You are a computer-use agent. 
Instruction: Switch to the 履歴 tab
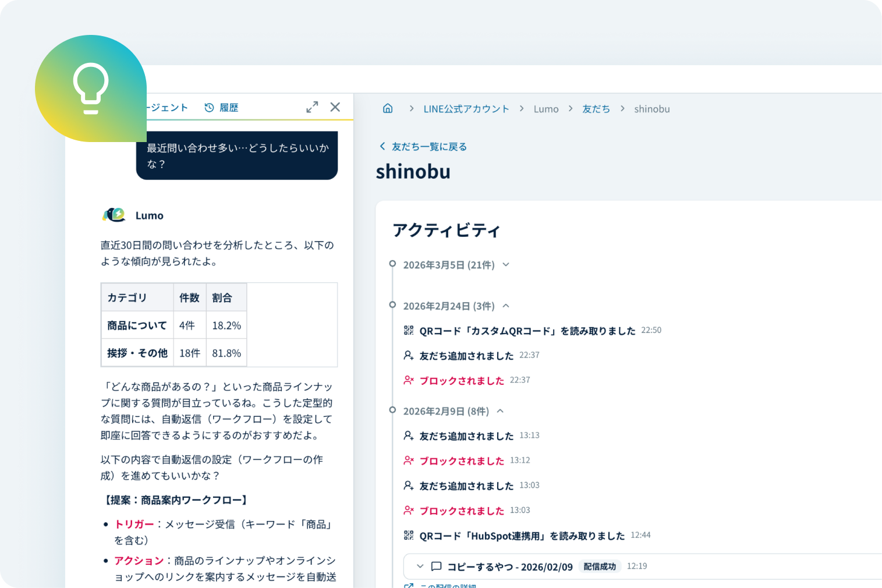coord(228,107)
